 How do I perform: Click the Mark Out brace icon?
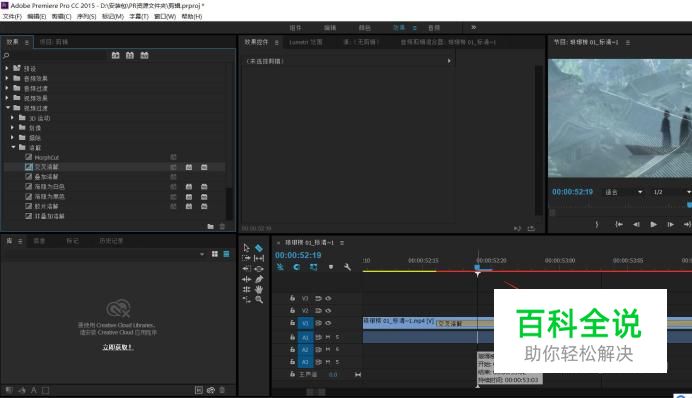coord(597,225)
